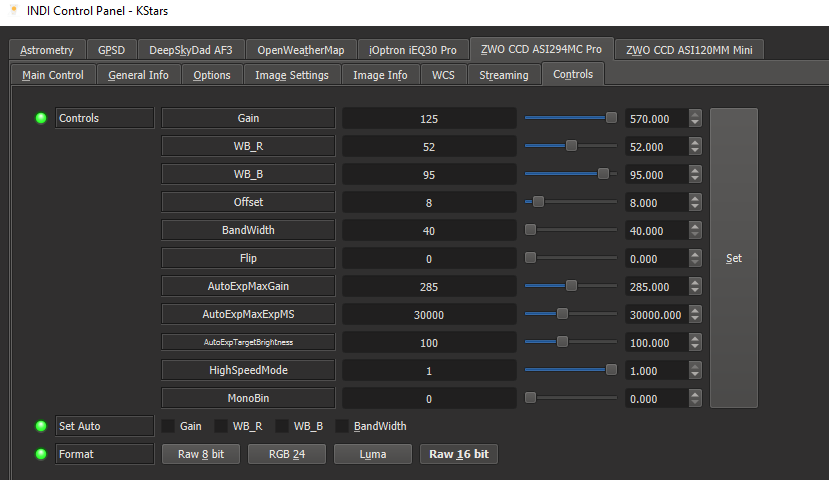Click the green Format status light
Screen dimensions: 829x480
(41, 454)
